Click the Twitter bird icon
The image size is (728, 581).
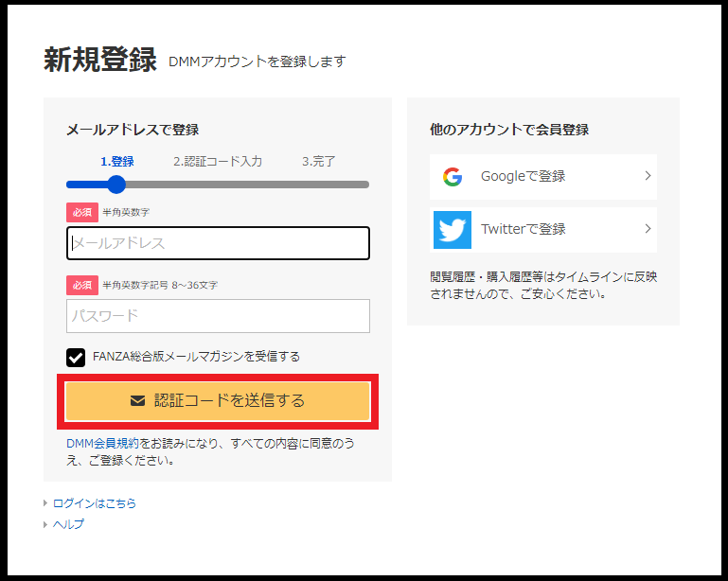(x=452, y=230)
